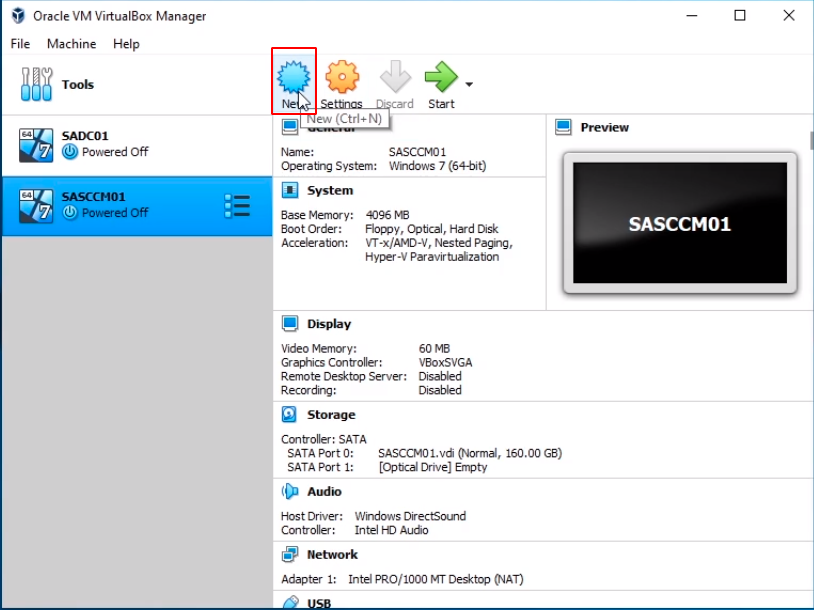Select the Tools label in sidebar
Viewport: 814px width, 610px height.
(78, 84)
